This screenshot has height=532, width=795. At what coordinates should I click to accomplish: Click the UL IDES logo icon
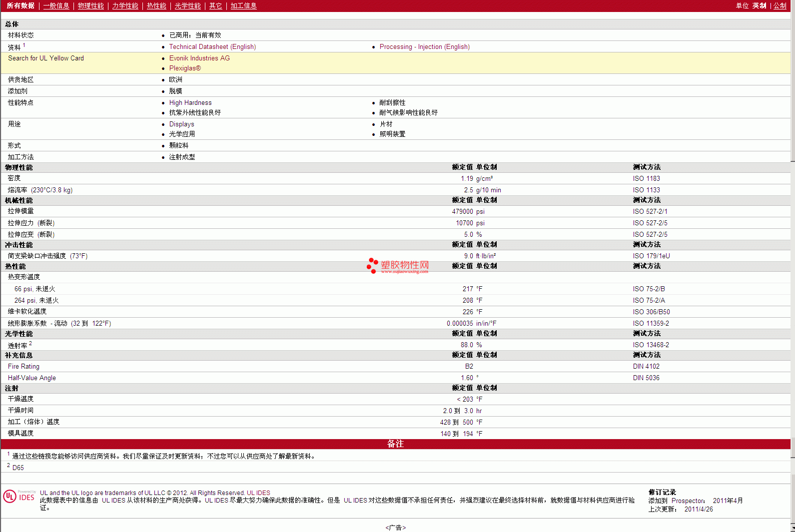coord(19,496)
